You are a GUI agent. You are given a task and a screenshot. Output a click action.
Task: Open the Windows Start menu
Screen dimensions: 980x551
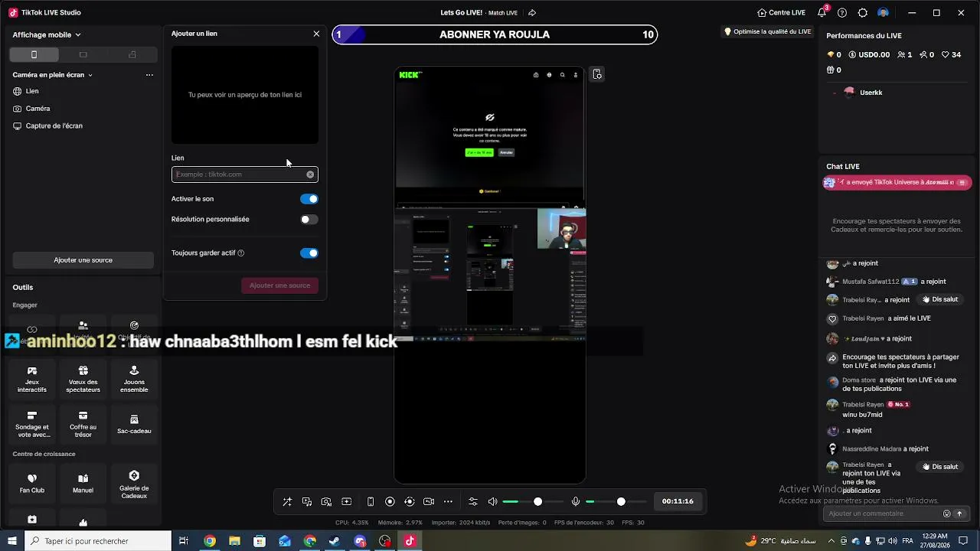12,541
